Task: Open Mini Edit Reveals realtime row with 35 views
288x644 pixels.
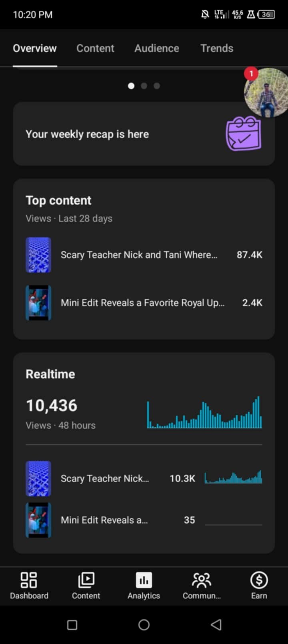Action: click(144, 520)
